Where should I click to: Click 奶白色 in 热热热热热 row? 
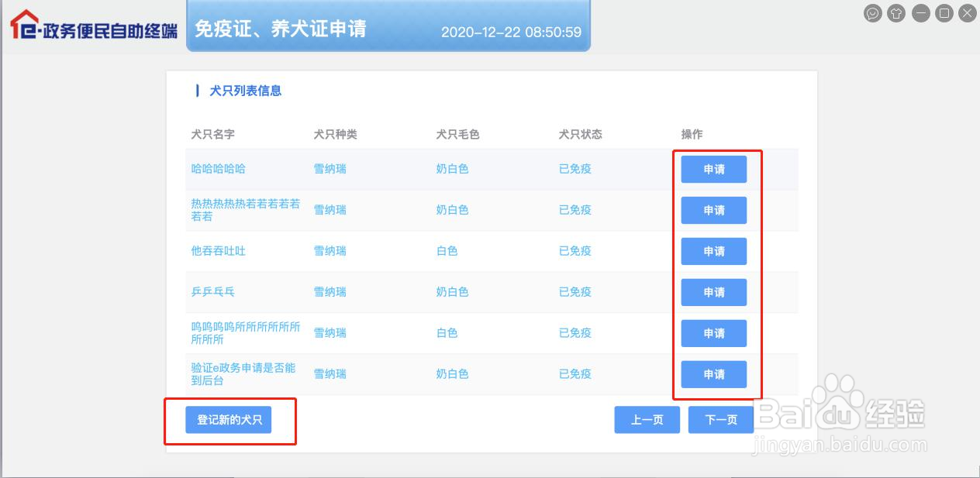click(453, 210)
